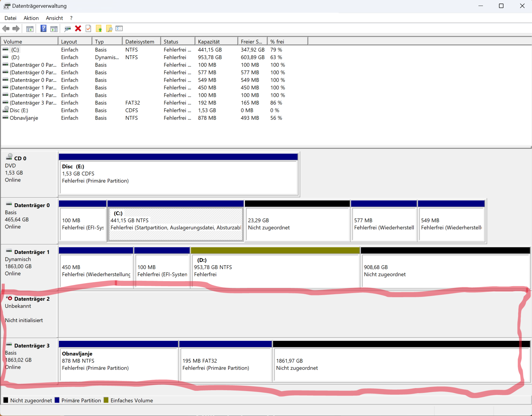This screenshot has height=416, width=532.
Task: Click the '347,92 GB' free space cell
Action: [x=253, y=50]
